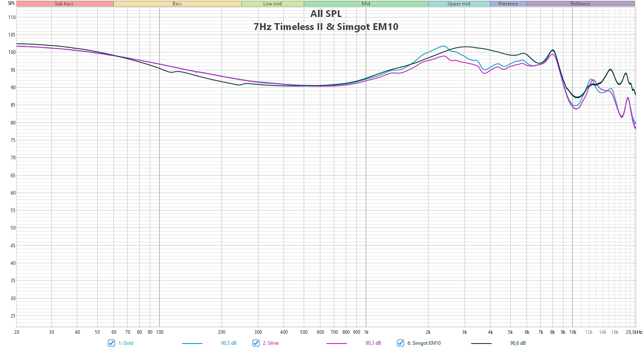The height and width of the screenshot is (348, 644).
Task: Select the '1: Gold' legend label
Action: (126, 343)
